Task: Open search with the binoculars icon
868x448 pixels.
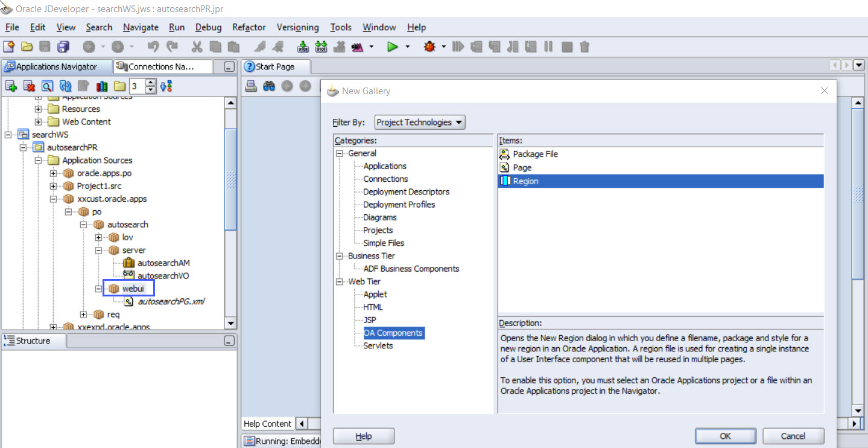Action: point(269,86)
